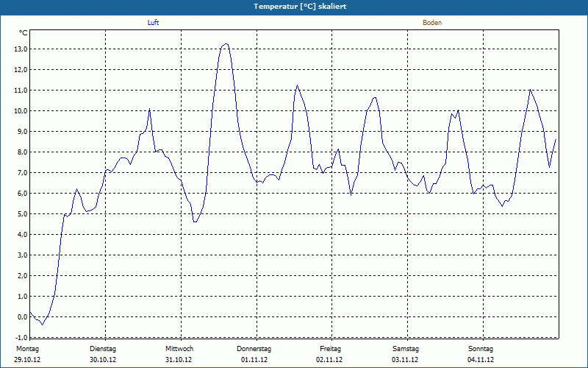Viewport: 588px width, 368px height.
Task: Click the date 03.11.12
Action: 405,360
